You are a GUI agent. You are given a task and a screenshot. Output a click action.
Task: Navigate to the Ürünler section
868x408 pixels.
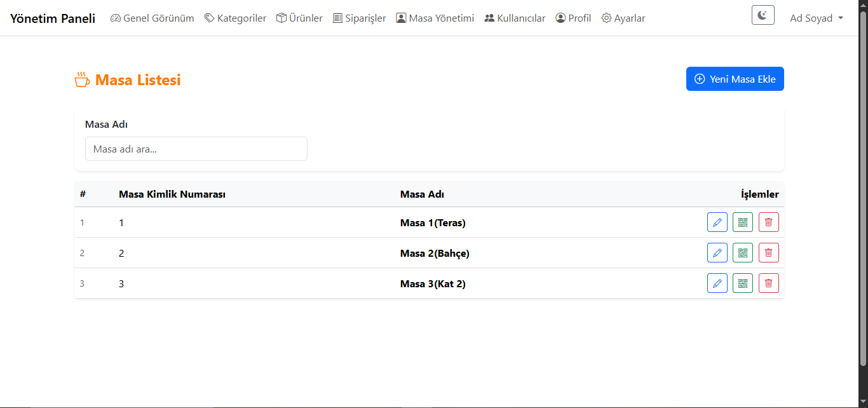(299, 18)
